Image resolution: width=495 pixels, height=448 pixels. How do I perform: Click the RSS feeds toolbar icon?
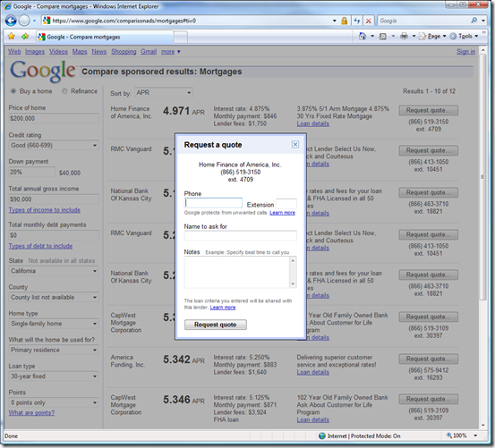coord(382,37)
